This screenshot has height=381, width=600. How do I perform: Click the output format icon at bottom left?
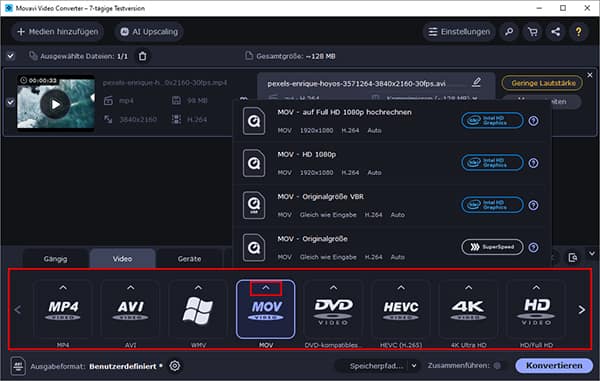coord(18,366)
